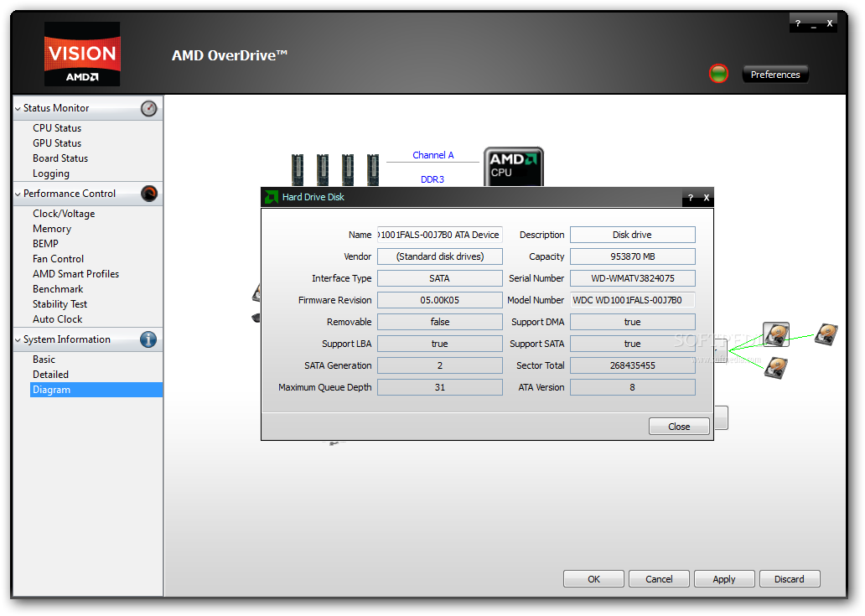This screenshot has width=865, height=616.
Task: Open Fan Control page
Action: tap(58, 259)
